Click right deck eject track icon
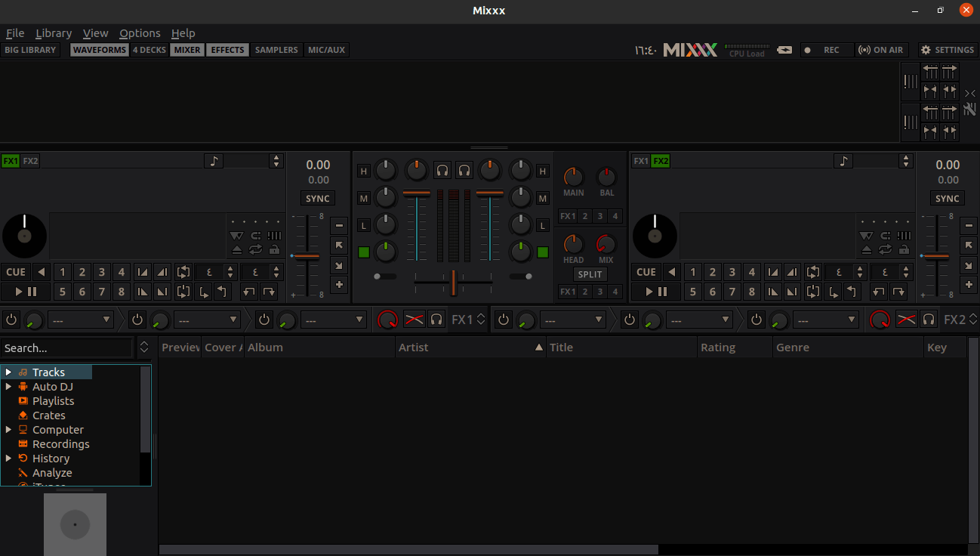This screenshot has width=980, height=556. (867, 249)
